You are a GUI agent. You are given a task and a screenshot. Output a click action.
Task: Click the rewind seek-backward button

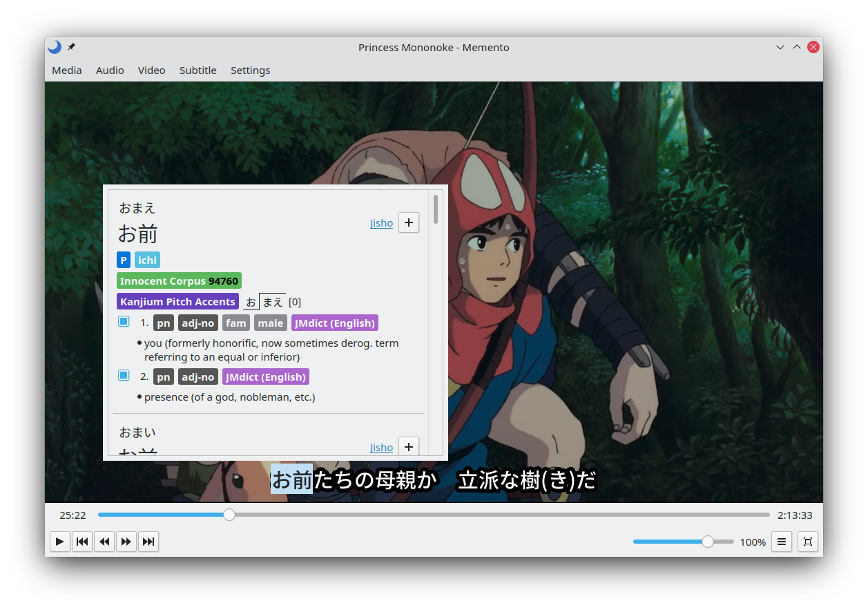[x=104, y=542]
